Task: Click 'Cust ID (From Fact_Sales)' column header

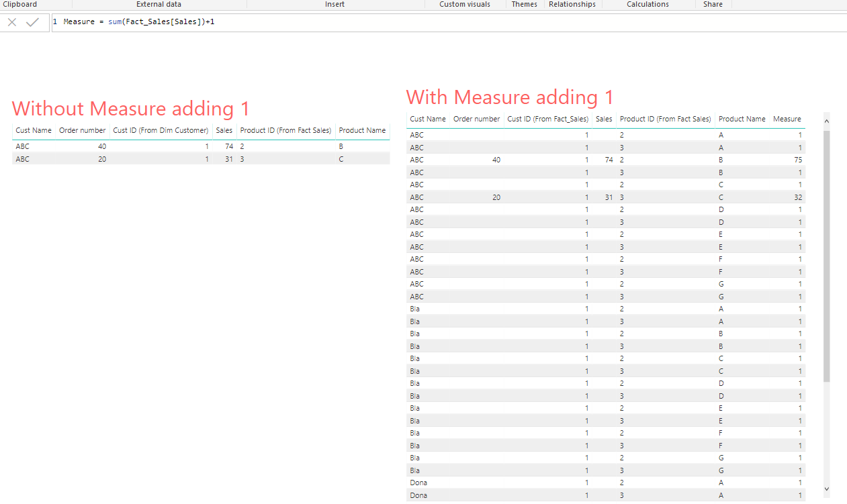Action: coord(548,119)
